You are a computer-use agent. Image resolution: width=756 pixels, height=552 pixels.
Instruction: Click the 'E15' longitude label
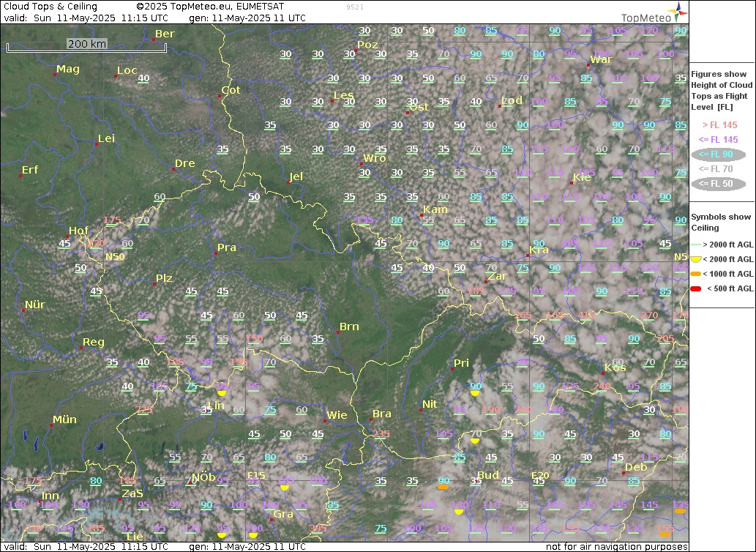pos(256,475)
